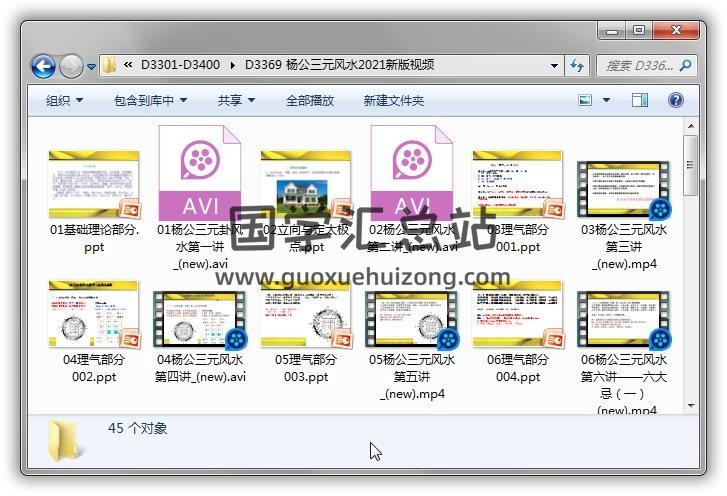Click the 新建文件夹 button
This screenshot has height=496, width=727.
394,101
